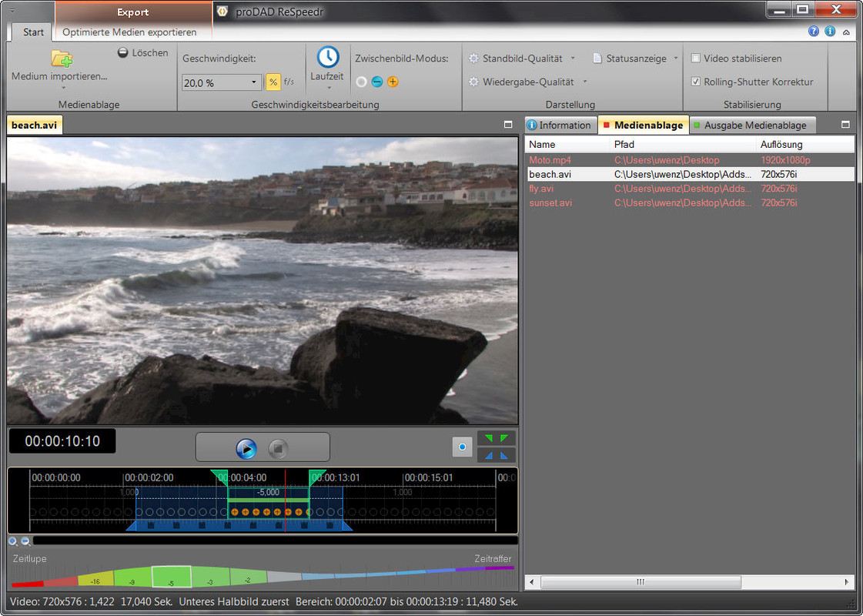Switch to the Information tab
863x616 pixels.
pyautogui.click(x=559, y=126)
